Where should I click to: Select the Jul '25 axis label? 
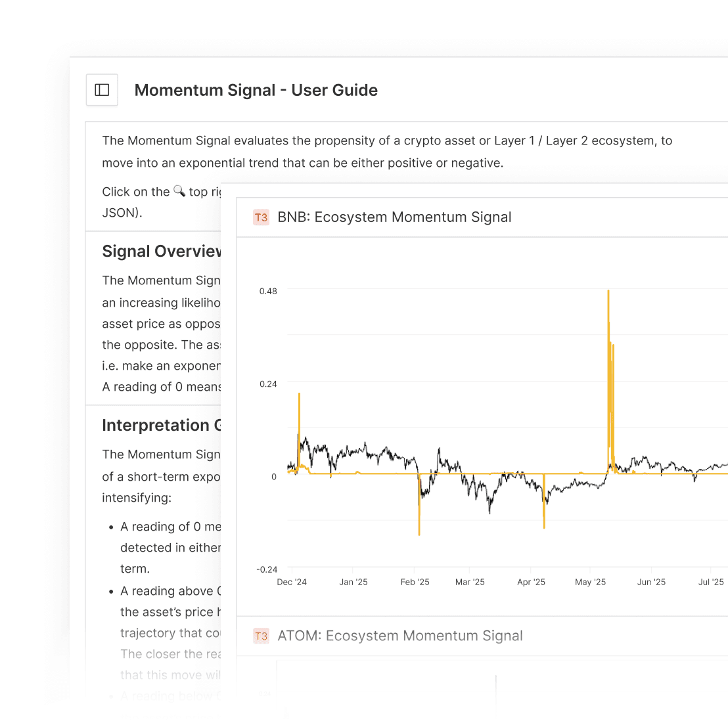pyautogui.click(x=710, y=582)
